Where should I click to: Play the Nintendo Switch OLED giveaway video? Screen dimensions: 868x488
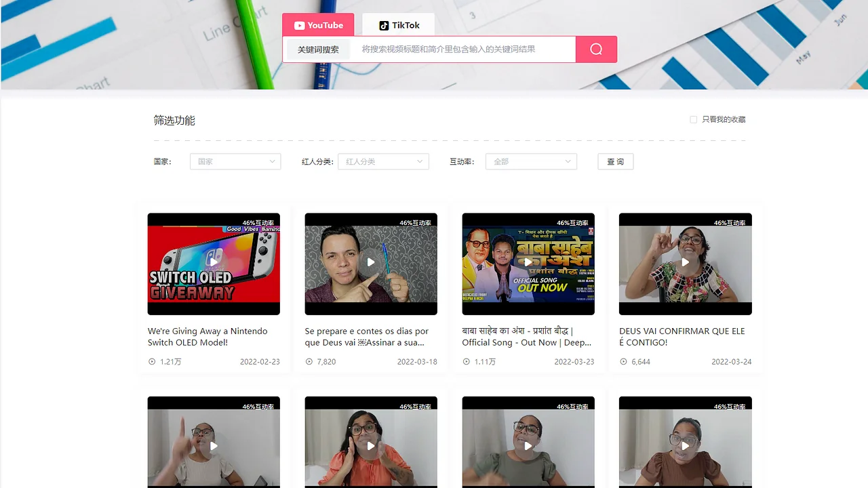coord(214,264)
